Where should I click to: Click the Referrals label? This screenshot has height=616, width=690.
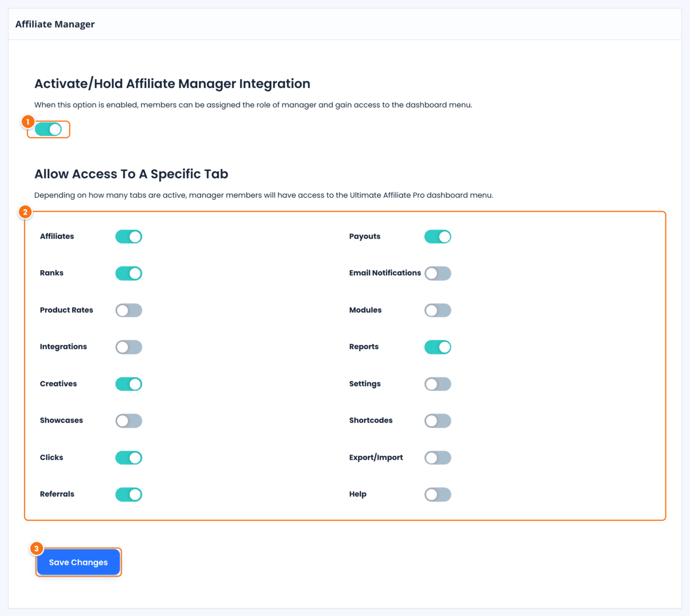(57, 494)
